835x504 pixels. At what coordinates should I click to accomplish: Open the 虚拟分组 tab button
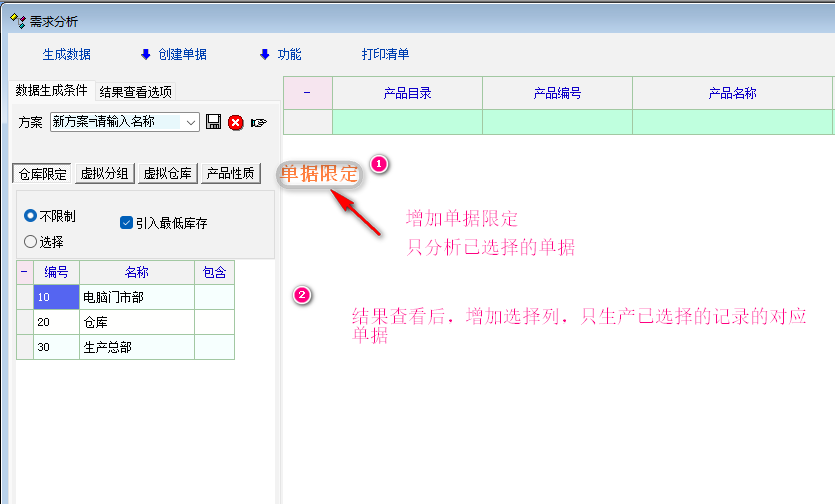coord(105,173)
